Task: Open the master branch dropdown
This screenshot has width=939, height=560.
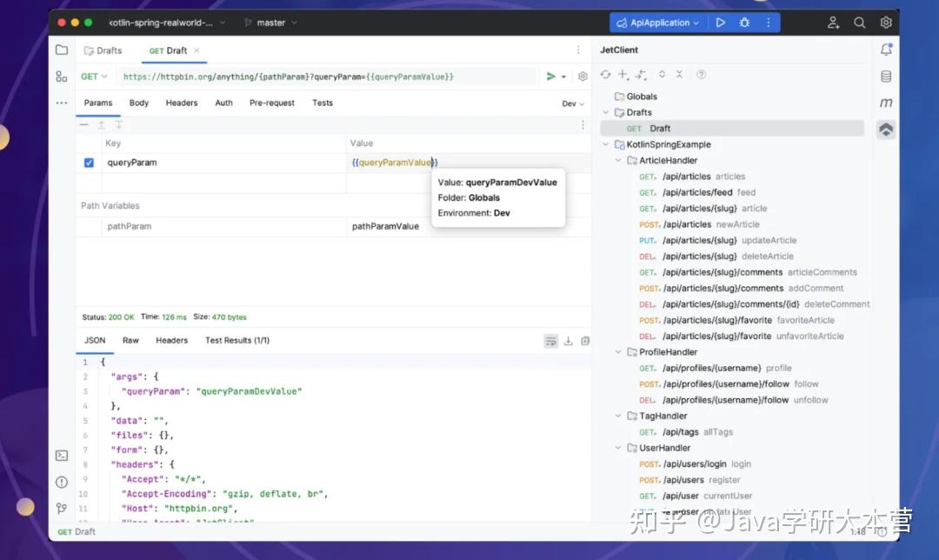Action: [x=270, y=22]
